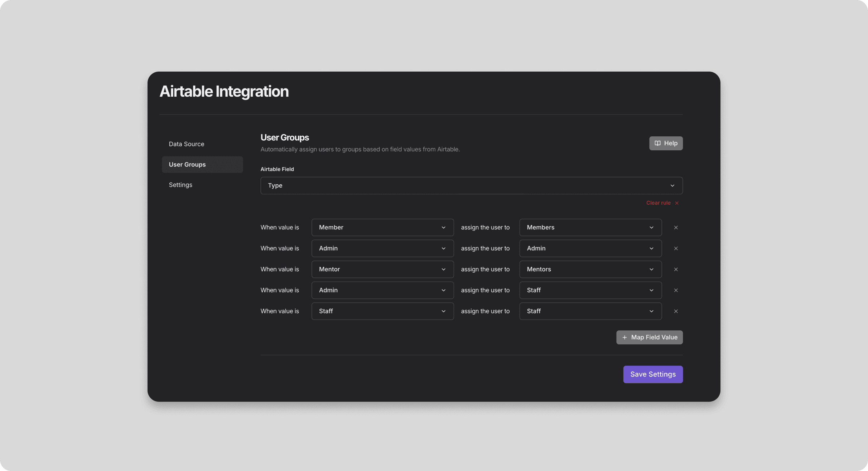This screenshot has width=868, height=471.
Task: Open the Admin group dropdown
Action: (590, 248)
